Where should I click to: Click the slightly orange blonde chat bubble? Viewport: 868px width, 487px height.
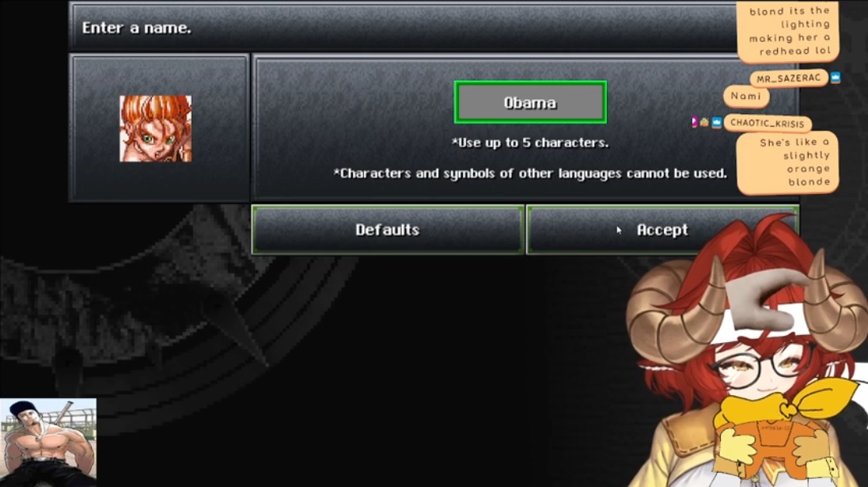pos(788,162)
